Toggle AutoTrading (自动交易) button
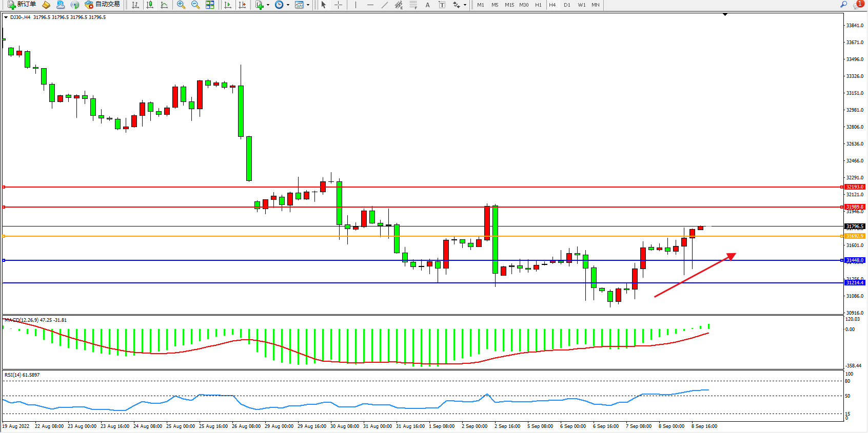Screen dimensions: 868x433 102,5
